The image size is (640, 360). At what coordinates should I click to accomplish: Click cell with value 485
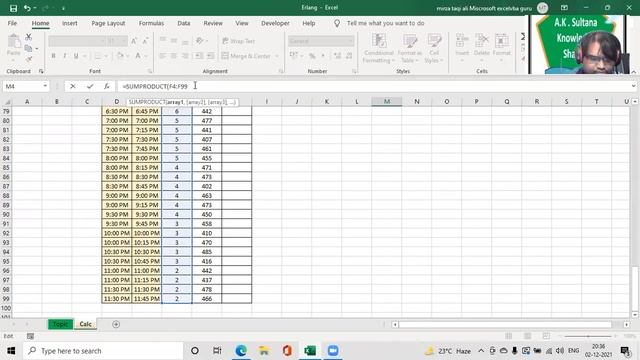pyautogui.click(x=207, y=252)
